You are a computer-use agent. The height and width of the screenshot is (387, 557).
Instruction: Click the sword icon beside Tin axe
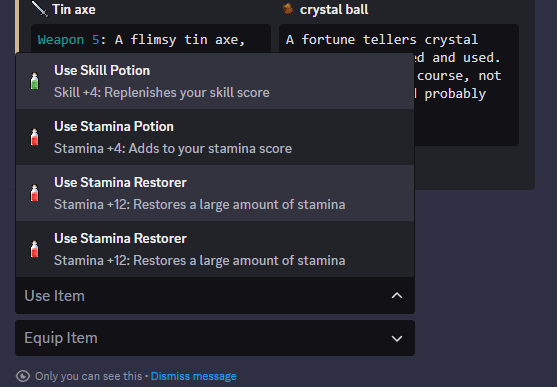tap(39, 9)
